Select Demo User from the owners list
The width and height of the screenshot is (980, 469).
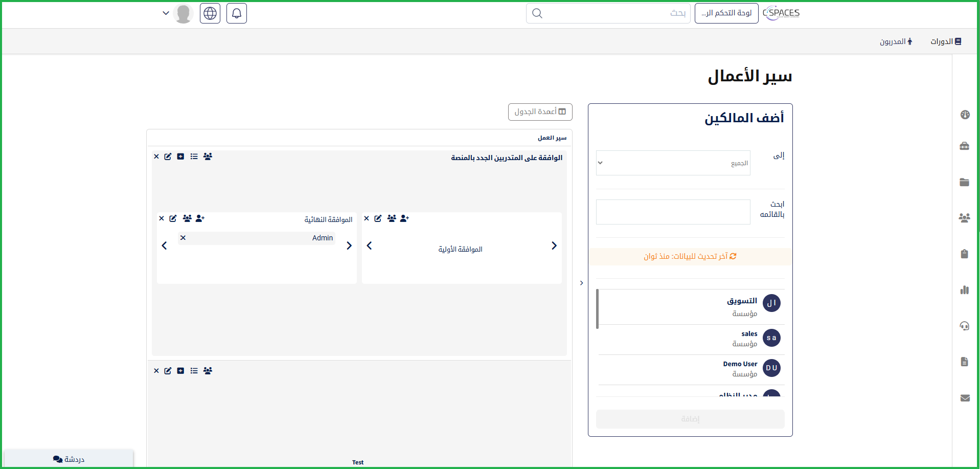coord(741,369)
